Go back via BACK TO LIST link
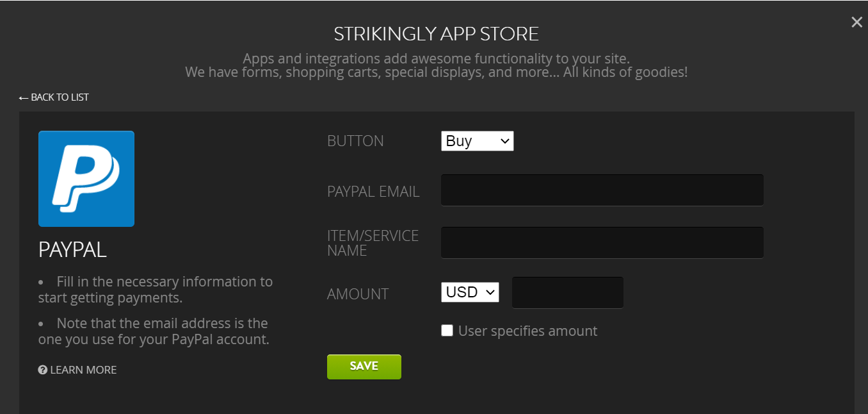This screenshot has height=414, width=868. [54, 97]
